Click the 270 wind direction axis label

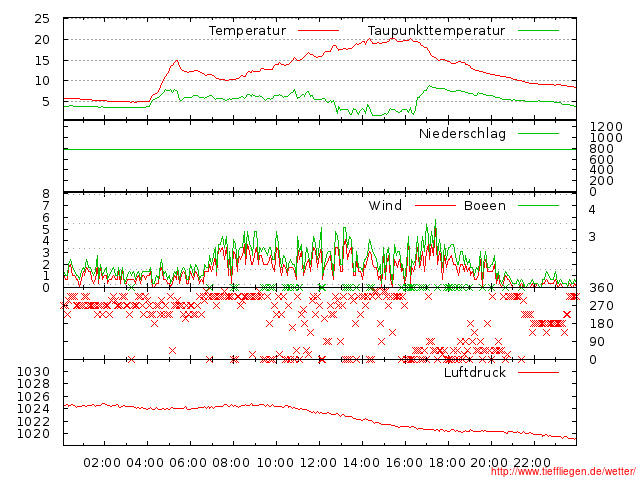602,306
